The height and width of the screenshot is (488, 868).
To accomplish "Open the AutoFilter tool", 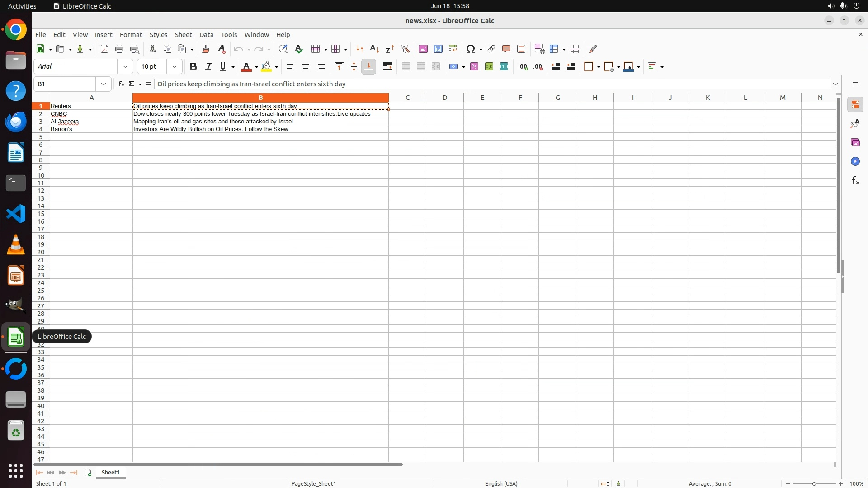I will 405,49.
